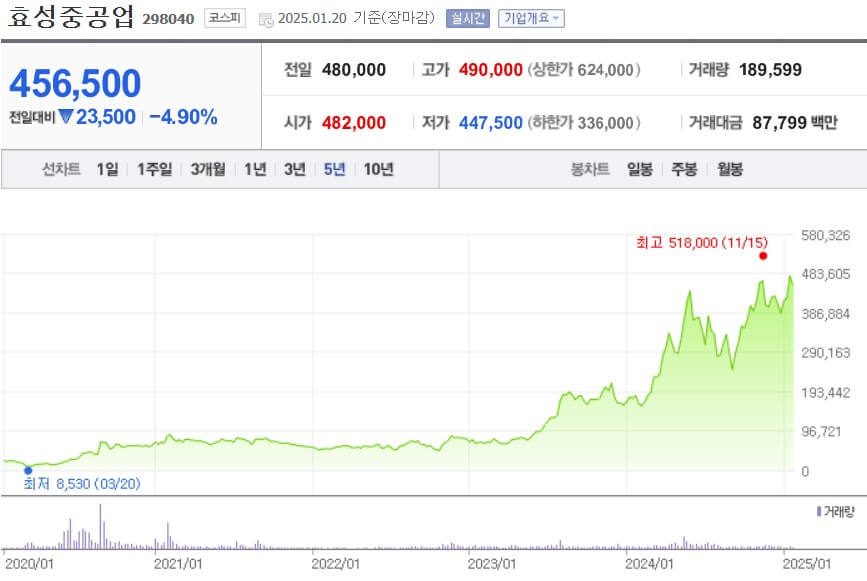Screen dimensions: 867x581
Task: Click the calendar icon beside 2025.01.20
Action: coord(266,20)
